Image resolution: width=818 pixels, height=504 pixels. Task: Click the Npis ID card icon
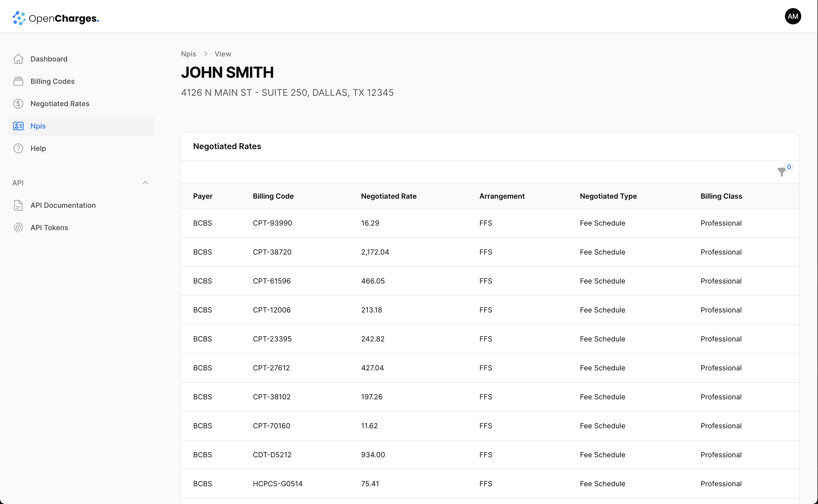coord(18,126)
